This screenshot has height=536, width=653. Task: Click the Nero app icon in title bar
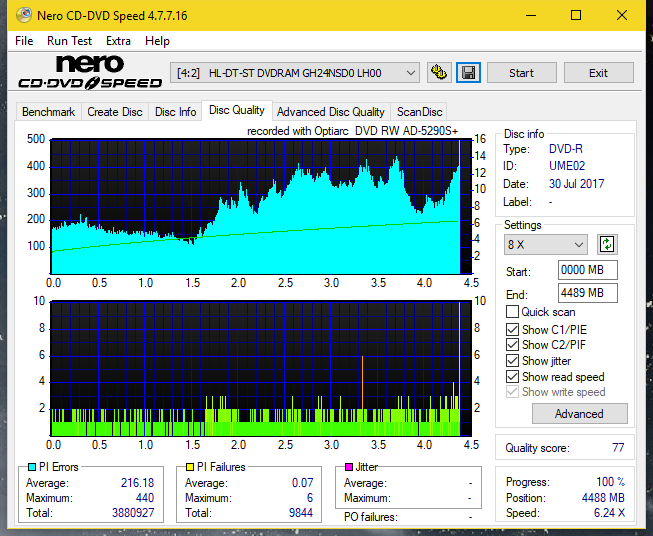click(24, 15)
